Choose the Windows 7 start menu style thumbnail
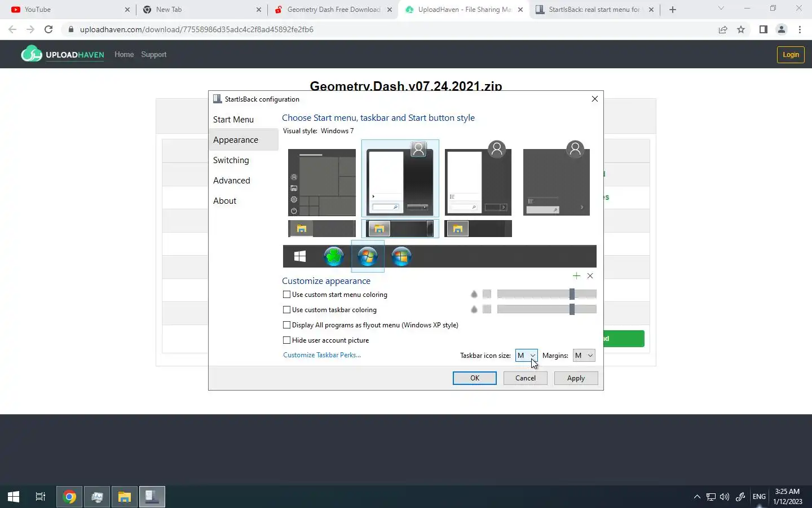 pos(400,178)
